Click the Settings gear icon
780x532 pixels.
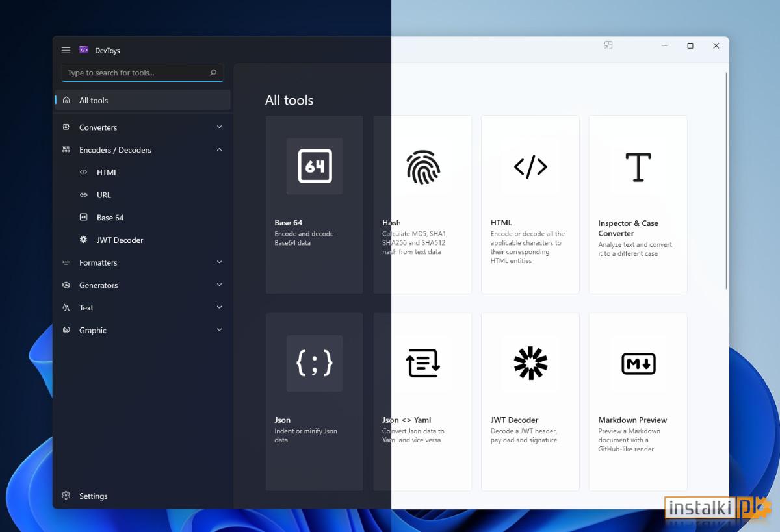(x=66, y=496)
